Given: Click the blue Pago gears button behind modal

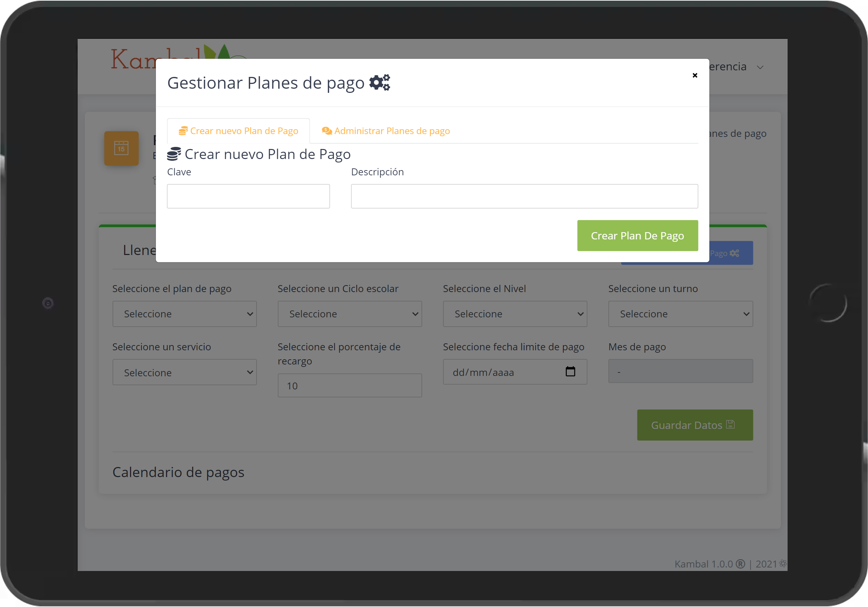Looking at the screenshot, I should tap(730, 253).
